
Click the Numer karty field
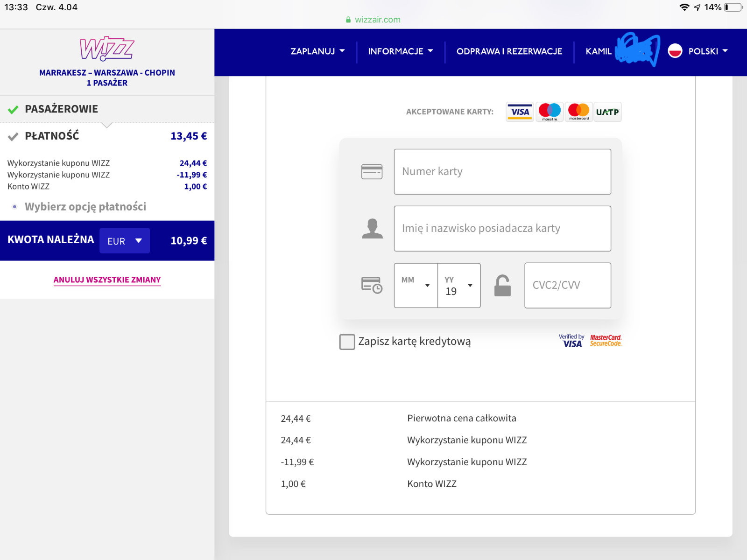[x=502, y=172]
